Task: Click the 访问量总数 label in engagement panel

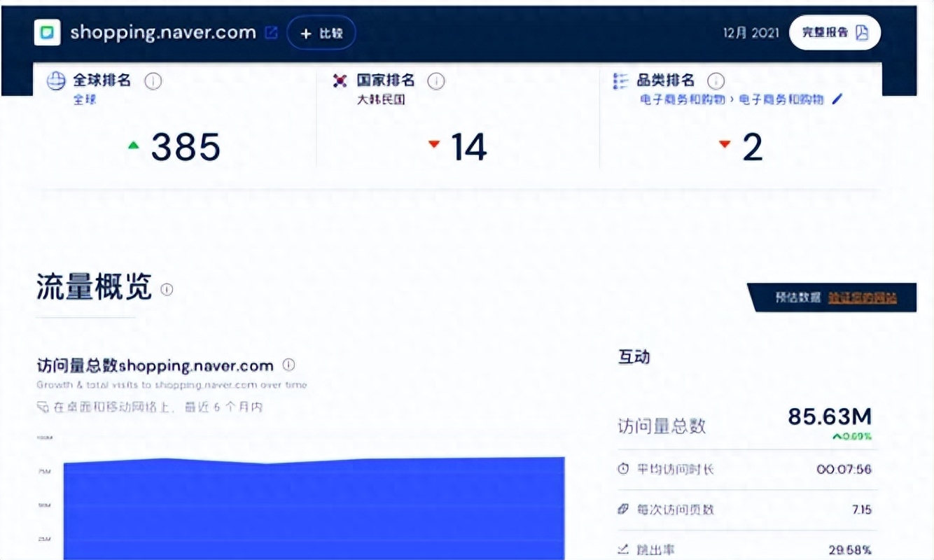Action: [662, 426]
